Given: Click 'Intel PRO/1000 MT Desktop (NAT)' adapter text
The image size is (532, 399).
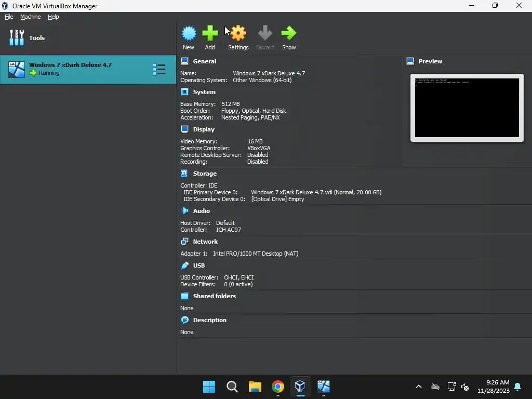Looking at the screenshot, I should (256, 254).
